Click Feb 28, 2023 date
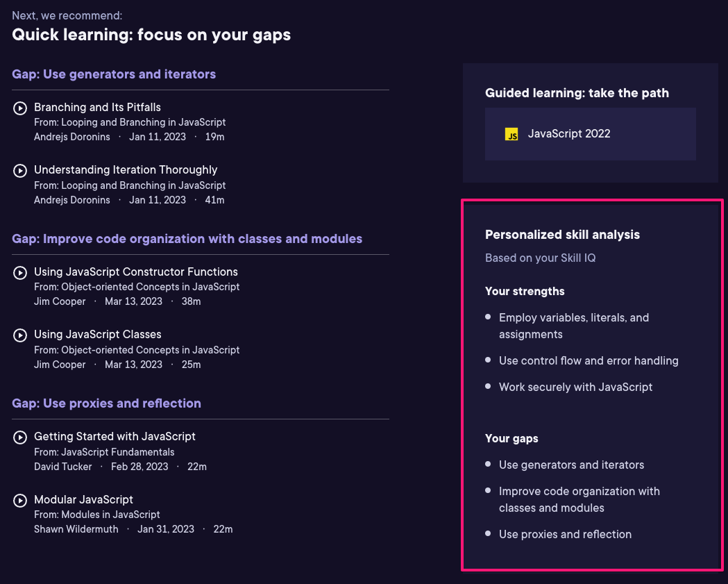Screen dimensions: 728x584 click(x=139, y=467)
